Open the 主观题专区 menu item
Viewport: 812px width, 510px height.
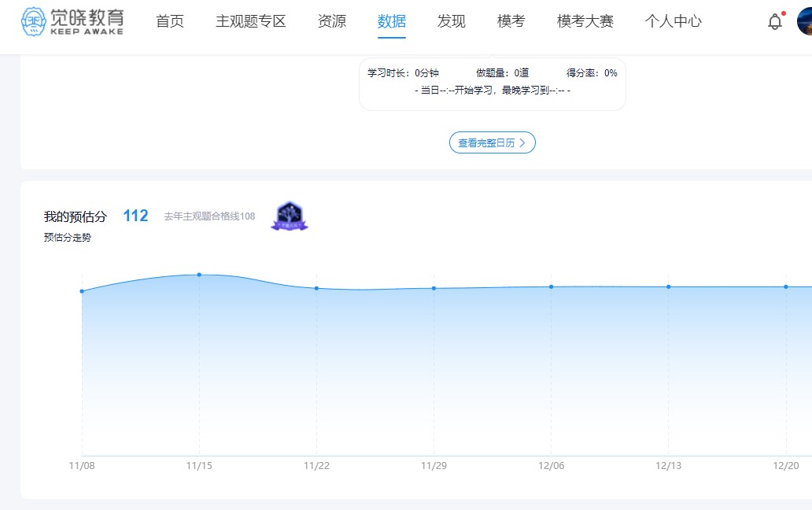(251, 21)
